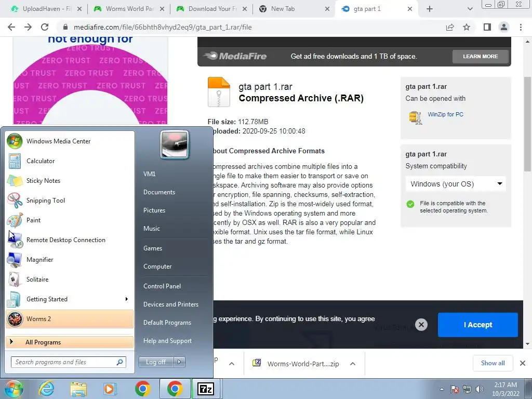This screenshot has height=399, width=532.
Task: Click LEARN MORE on MediaFire banner
Action: [481, 56]
